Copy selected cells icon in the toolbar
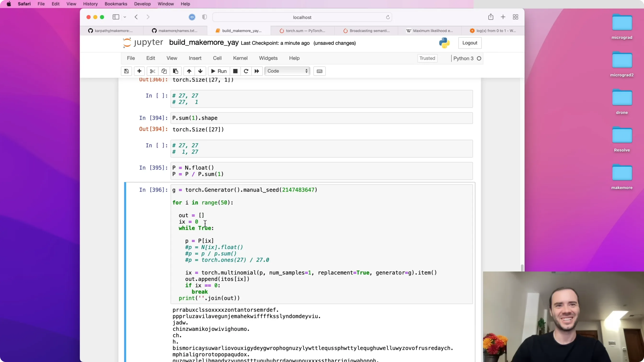Screen dimensions: 644x362 point(164,71)
